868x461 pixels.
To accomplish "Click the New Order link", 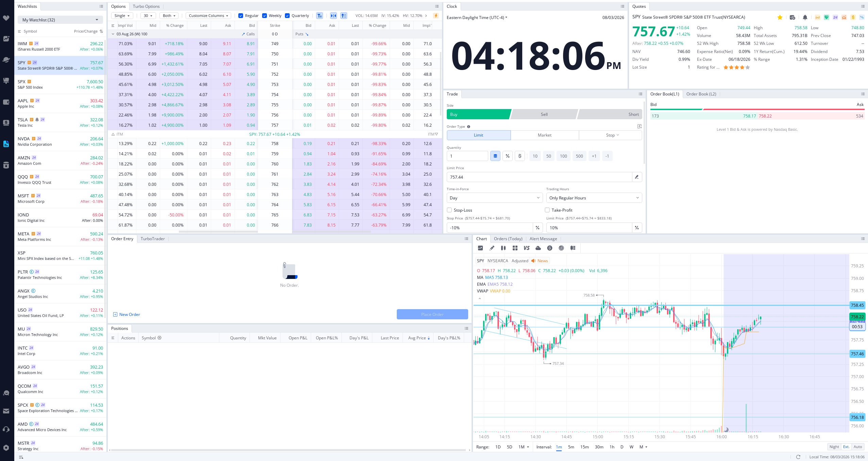I will (x=126, y=315).
